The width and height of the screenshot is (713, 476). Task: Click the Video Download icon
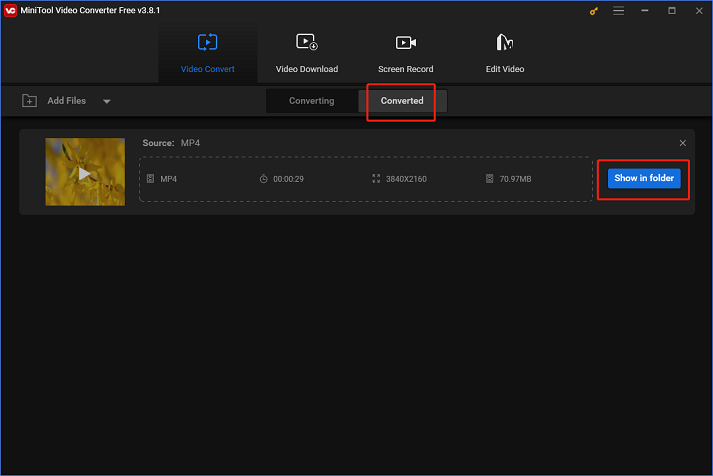[x=307, y=42]
